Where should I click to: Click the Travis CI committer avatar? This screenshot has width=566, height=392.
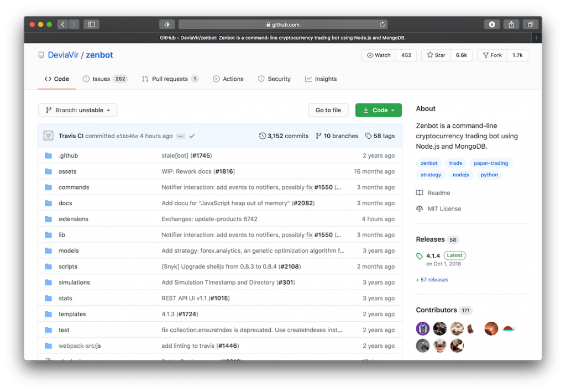[49, 135]
